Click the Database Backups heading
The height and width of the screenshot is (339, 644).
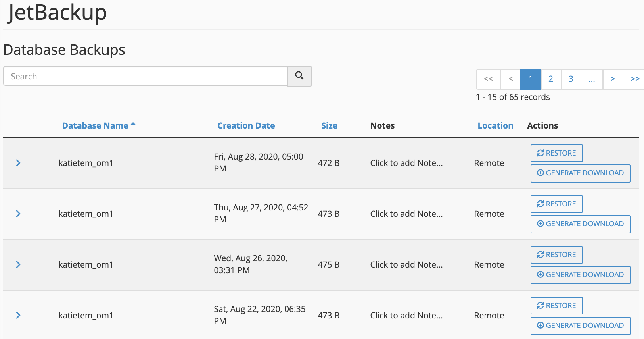pyautogui.click(x=64, y=50)
